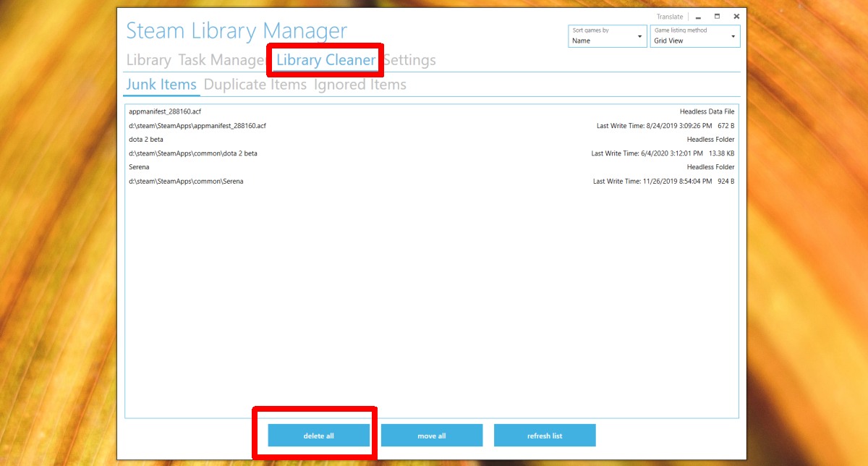Viewport: 868px width, 466px height.
Task: Click path d:\steam\SteamApps\appmanifest_288160.acf
Action: coord(197,126)
